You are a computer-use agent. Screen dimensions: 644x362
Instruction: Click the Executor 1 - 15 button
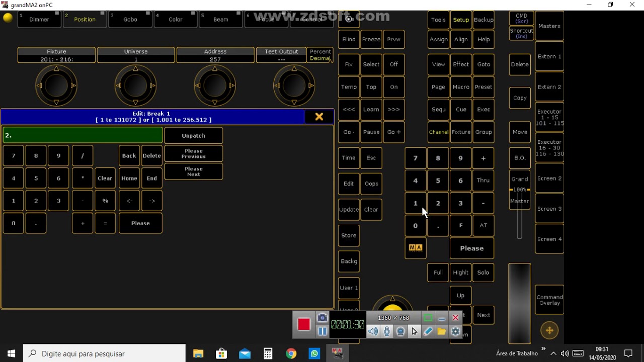(x=549, y=118)
